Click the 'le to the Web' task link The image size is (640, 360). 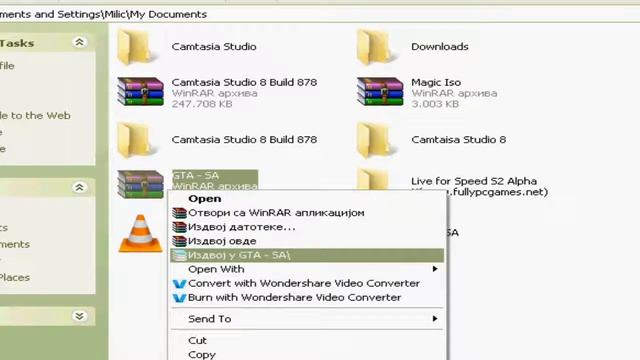coord(35,116)
